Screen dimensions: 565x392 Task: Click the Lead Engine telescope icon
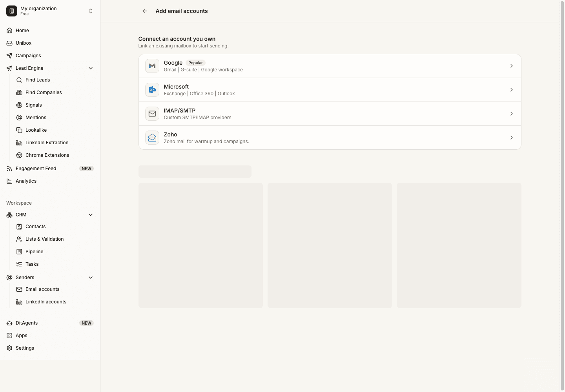(x=9, y=68)
